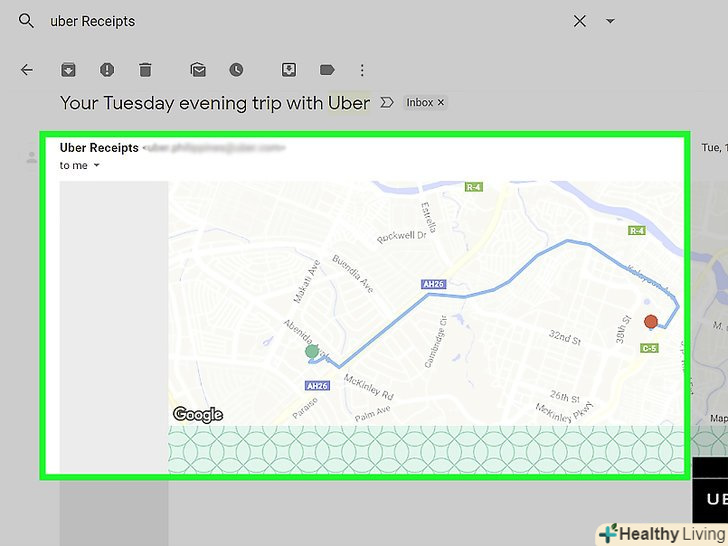Click the 'Estrella' street label

coord(429,217)
